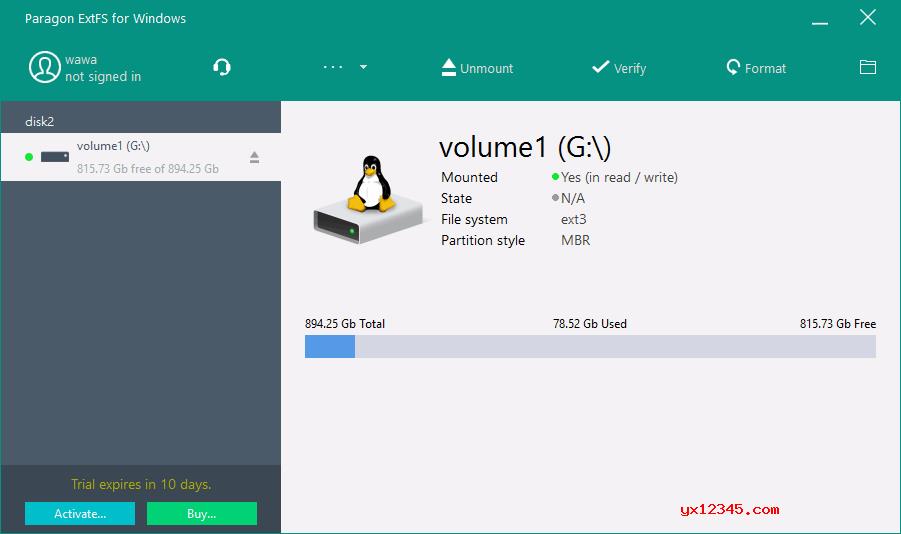This screenshot has height=534, width=901.
Task: Click the MBR partition style value
Action: 575,240
